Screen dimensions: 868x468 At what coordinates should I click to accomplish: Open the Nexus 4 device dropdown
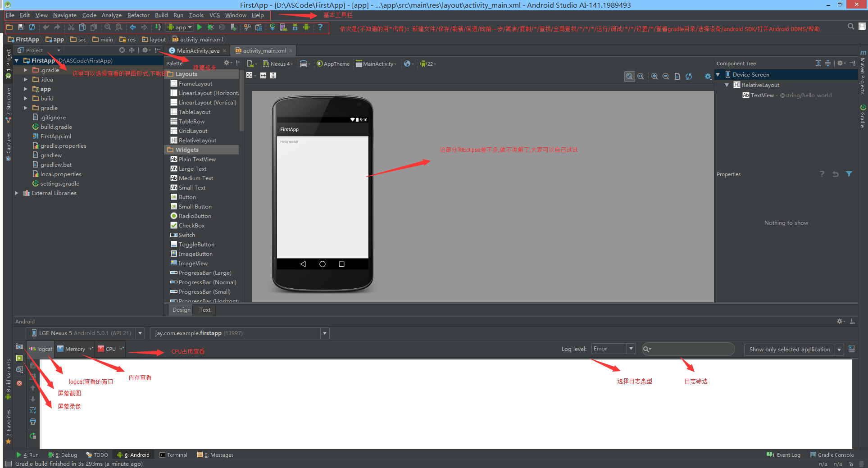coord(278,64)
